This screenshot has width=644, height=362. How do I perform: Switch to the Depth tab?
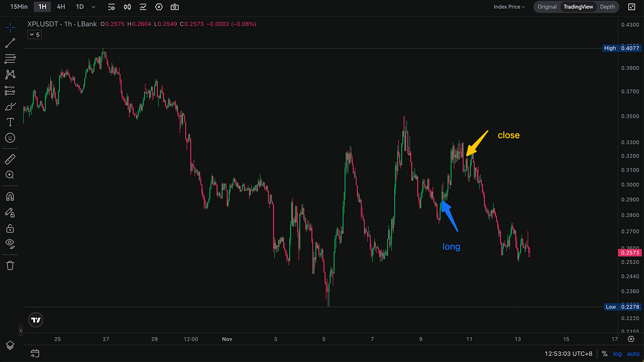tap(607, 7)
